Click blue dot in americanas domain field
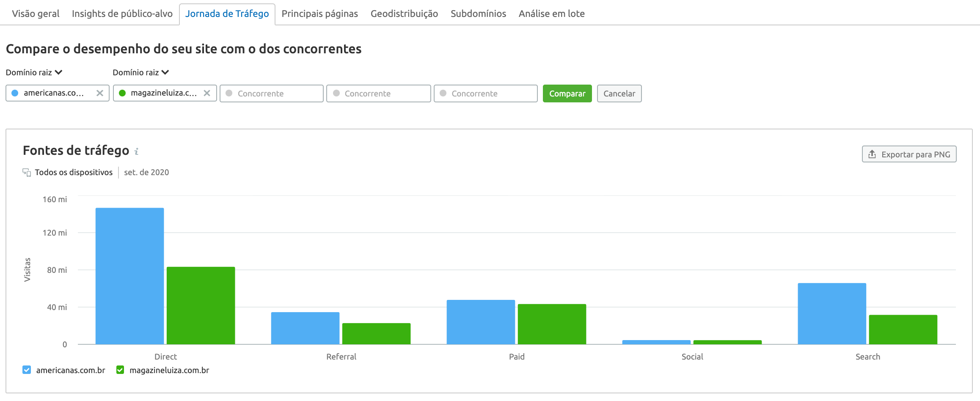980x401 pixels. click(15, 93)
